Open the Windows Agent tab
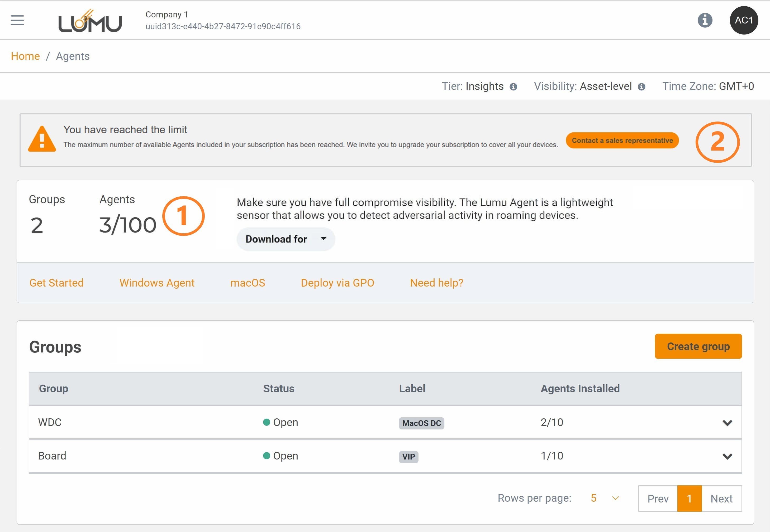 coord(157,283)
